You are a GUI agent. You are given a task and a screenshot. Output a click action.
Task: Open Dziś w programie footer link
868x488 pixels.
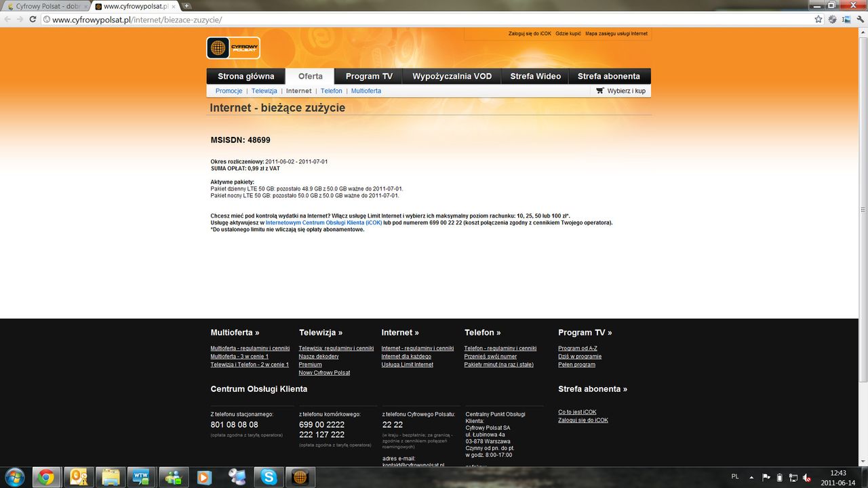point(580,357)
